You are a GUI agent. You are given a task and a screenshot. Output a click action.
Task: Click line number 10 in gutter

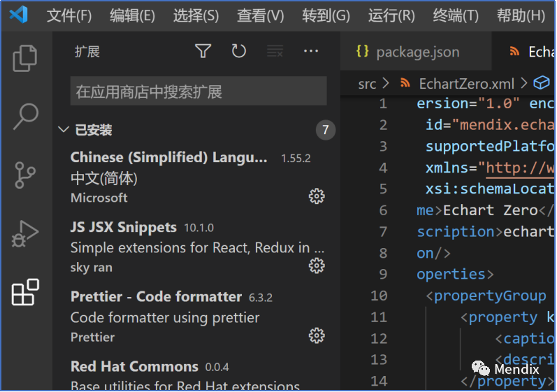click(x=379, y=296)
